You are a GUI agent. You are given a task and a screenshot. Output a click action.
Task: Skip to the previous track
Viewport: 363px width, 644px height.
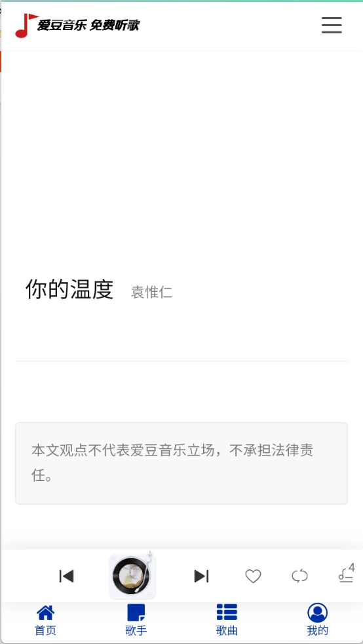click(x=67, y=576)
